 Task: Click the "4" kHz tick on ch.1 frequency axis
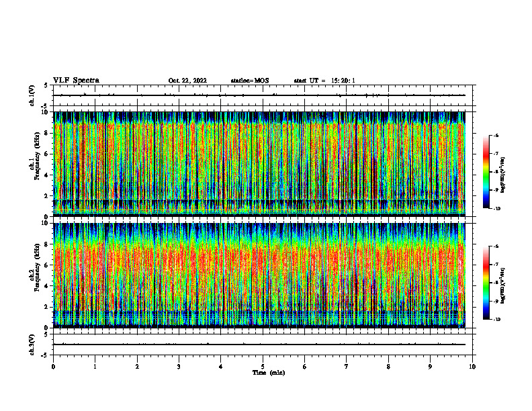[46, 175]
